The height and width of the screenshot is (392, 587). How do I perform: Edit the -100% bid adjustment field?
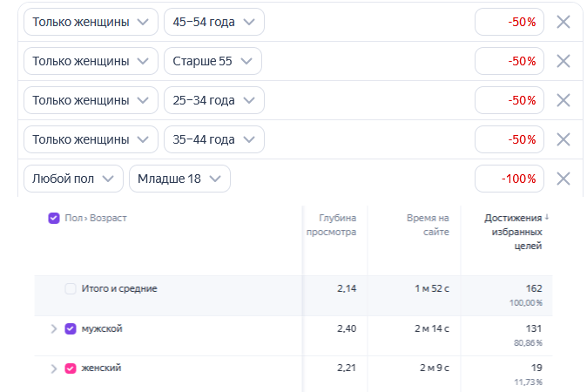509,179
